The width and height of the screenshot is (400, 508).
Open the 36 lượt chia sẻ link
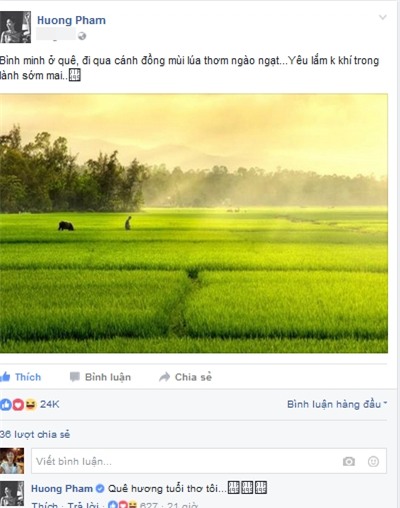[x=35, y=434]
